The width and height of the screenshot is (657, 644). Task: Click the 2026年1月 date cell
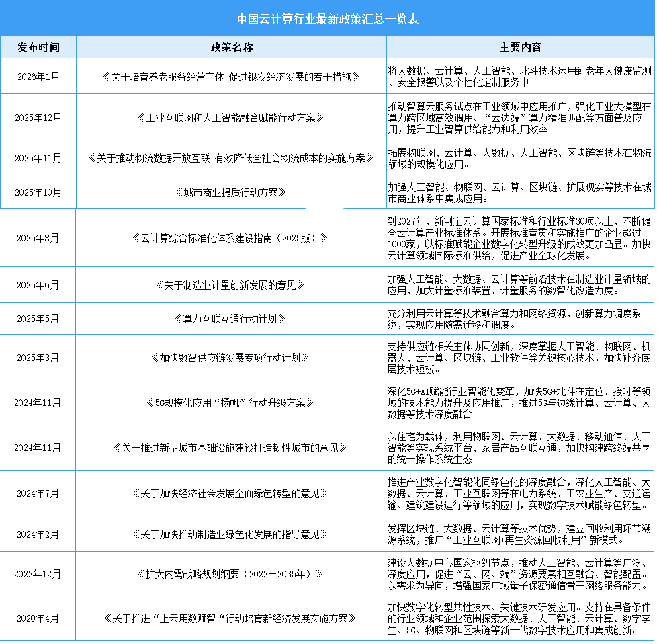pyautogui.click(x=38, y=76)
